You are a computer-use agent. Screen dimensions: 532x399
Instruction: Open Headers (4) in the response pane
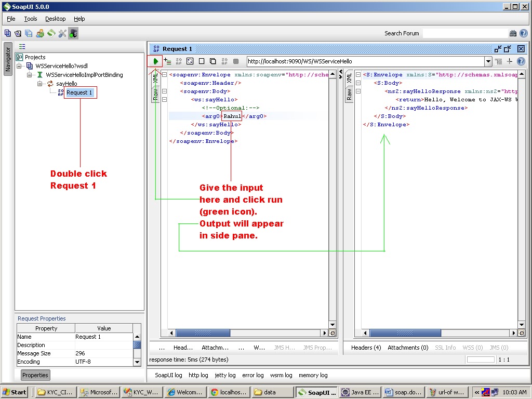coord(366,348)
